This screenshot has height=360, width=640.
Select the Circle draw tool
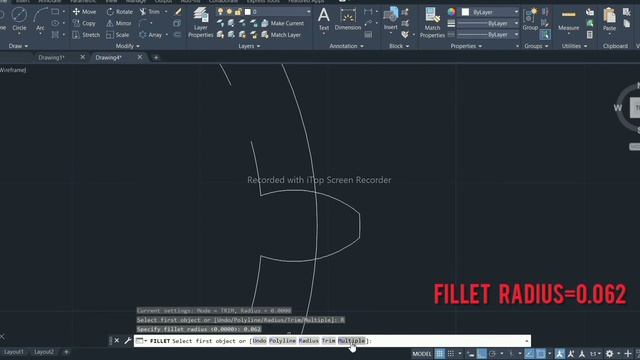[19, 19]
